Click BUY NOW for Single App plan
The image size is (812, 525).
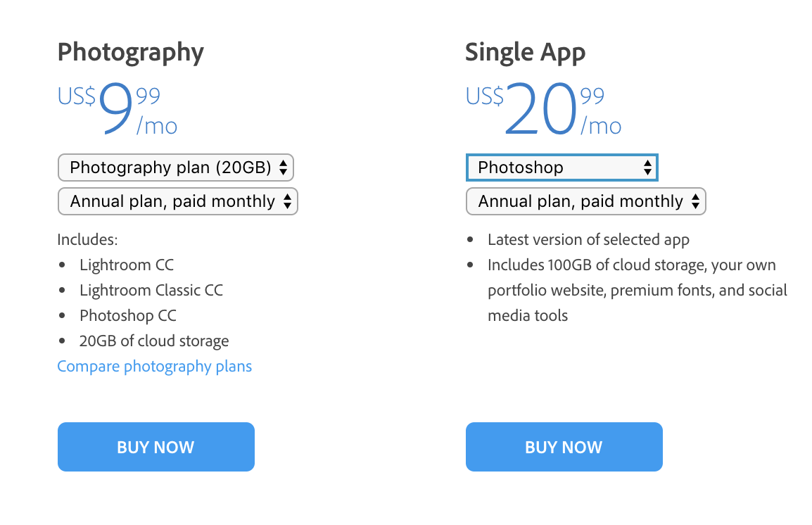[x=564, y=447]
